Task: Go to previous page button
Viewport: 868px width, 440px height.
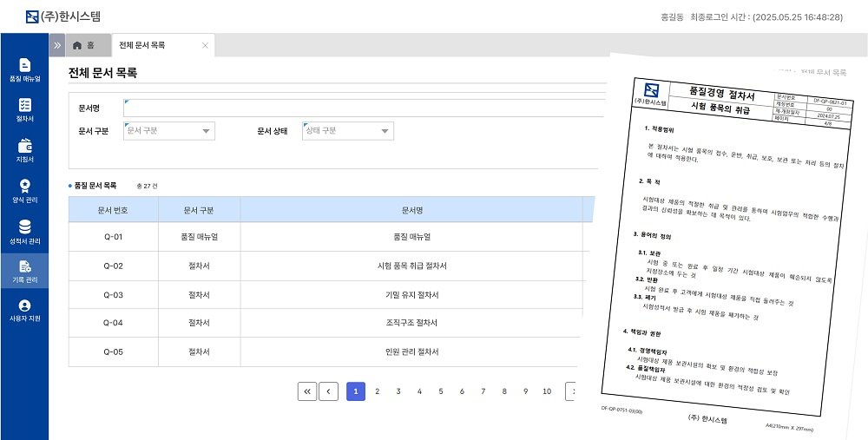Action: click(328, 391)
